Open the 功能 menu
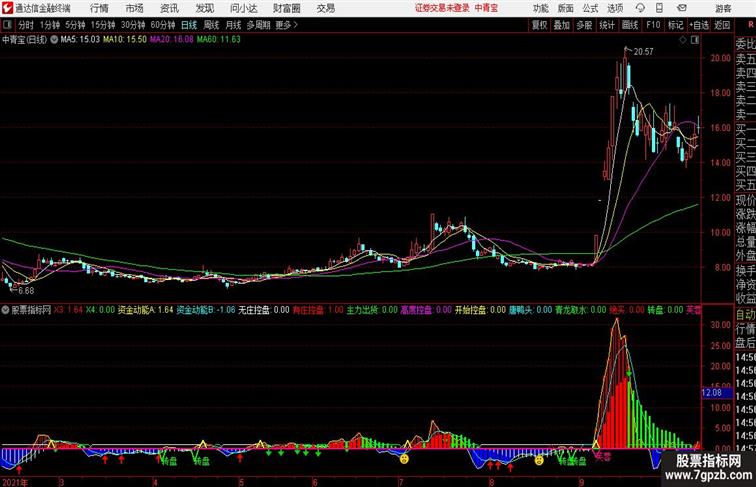 (540, 8)
